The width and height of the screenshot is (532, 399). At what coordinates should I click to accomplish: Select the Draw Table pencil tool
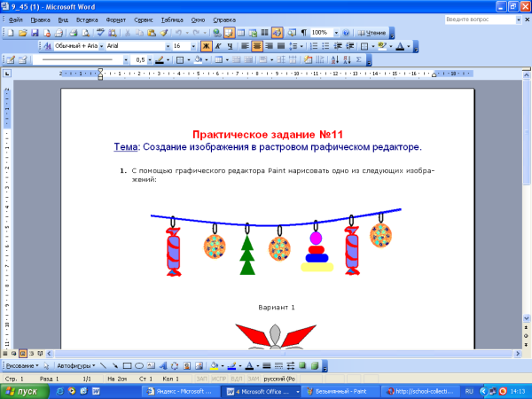click(x=11, y=60)
